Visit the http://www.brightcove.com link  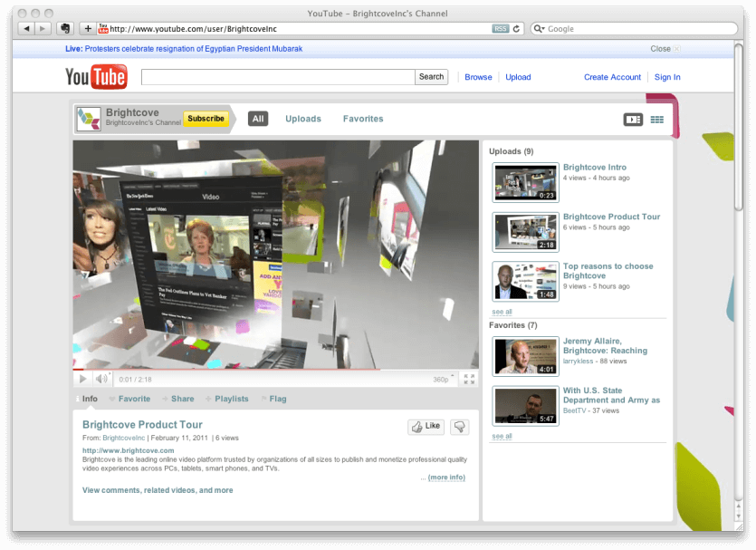click(x=129, y=450)
